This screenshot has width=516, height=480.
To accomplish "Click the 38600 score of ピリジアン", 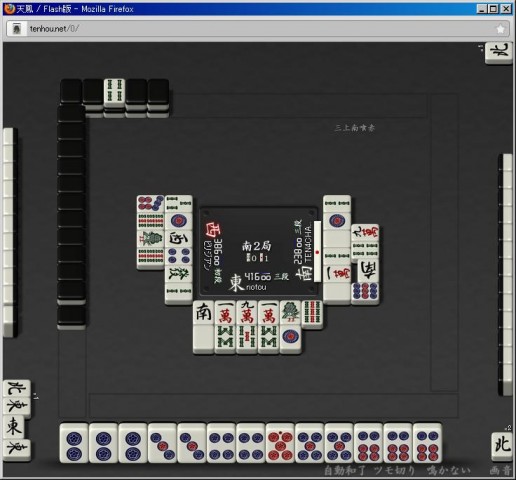I will tap(218, 251).
